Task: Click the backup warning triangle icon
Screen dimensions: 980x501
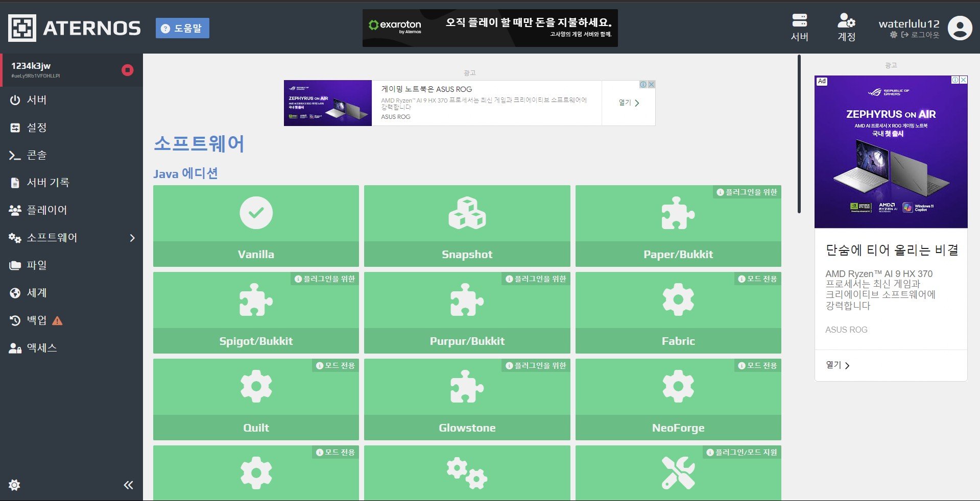Action: (x=57, y=321)
